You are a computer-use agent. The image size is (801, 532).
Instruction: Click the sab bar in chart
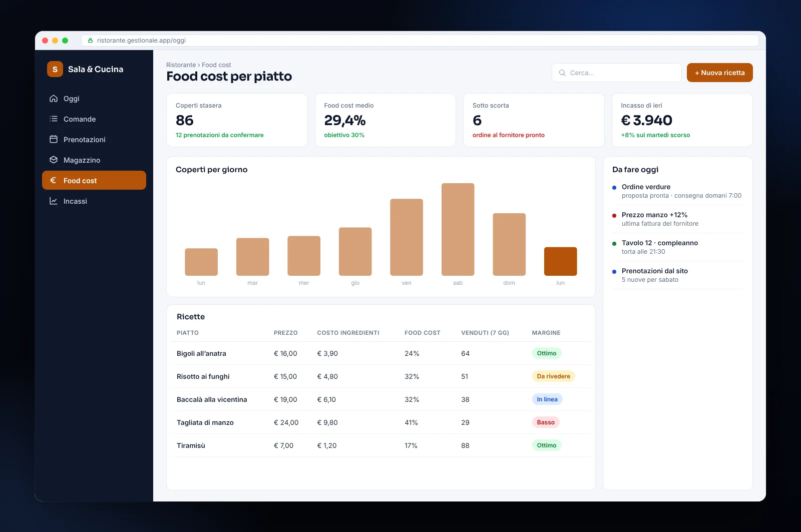click(x=458, y=229)
